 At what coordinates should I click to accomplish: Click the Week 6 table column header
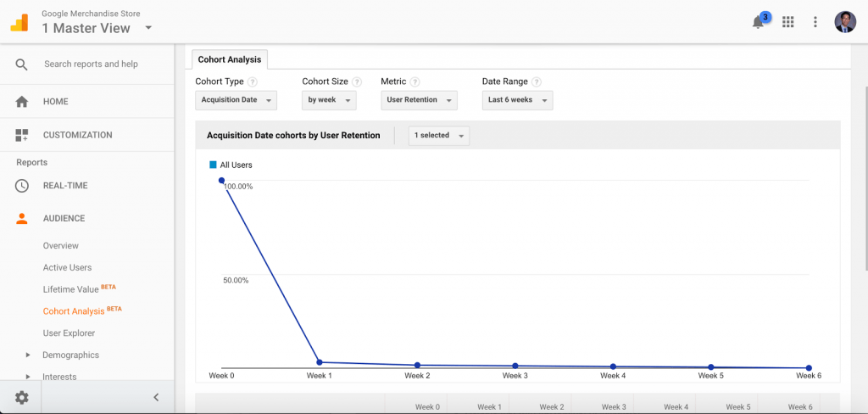click(x=800, y=407)
